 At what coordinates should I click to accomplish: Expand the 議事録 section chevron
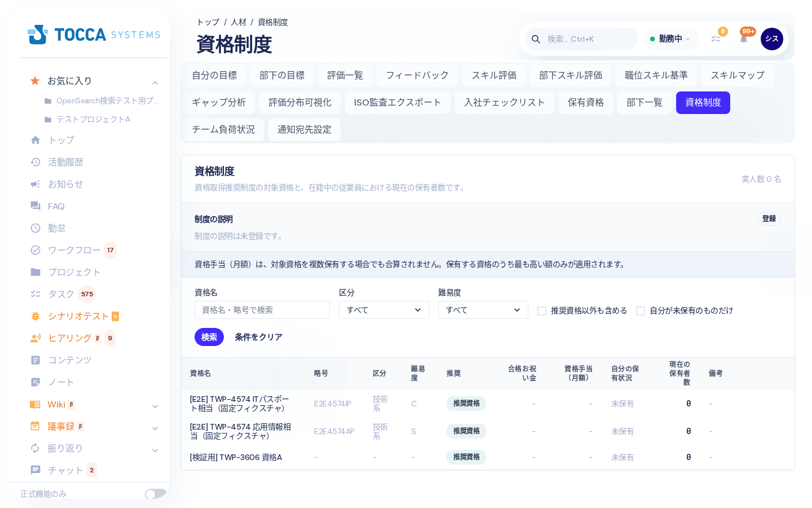click(155, 428)
